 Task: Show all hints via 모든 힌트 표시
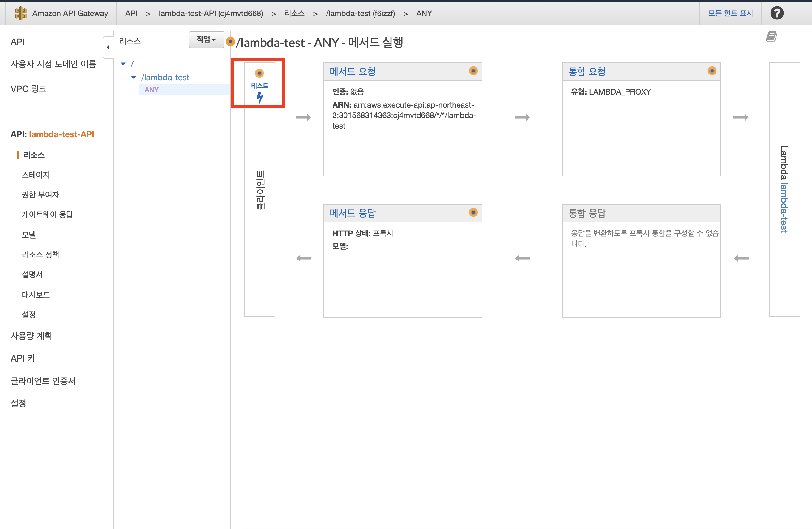click(x=730, y=13)
